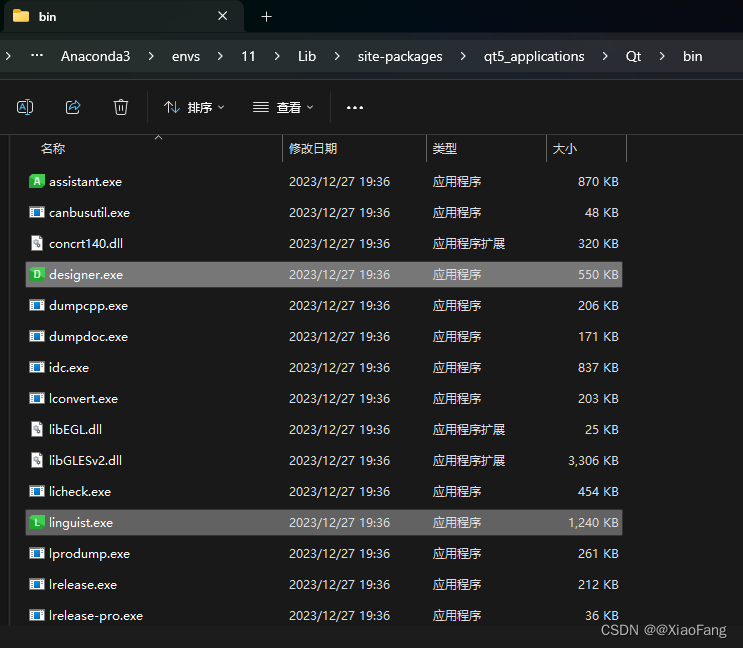743x648 pixels.
Task: Navigate to qt5_applications in breadcrumb
Action: coord(534,56)
